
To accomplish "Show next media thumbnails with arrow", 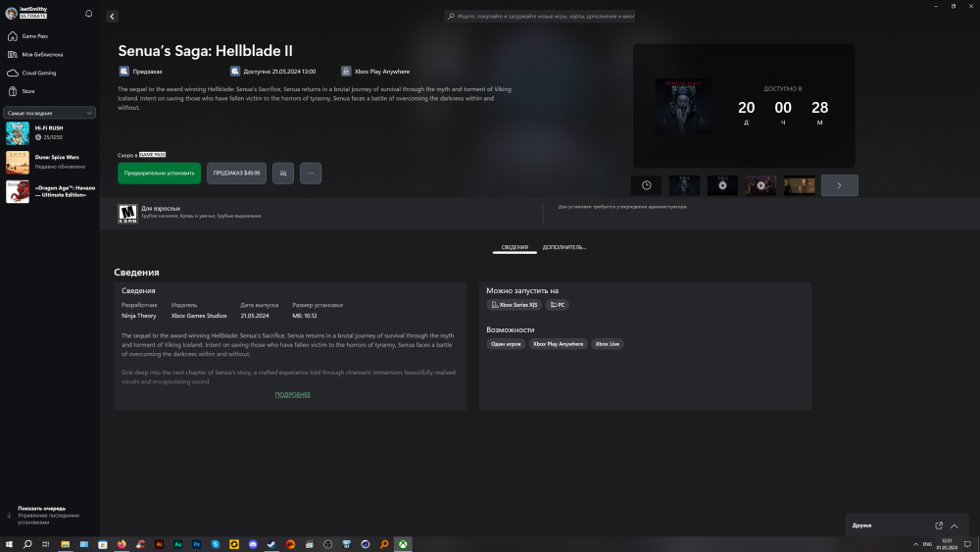I will point(839,185).
